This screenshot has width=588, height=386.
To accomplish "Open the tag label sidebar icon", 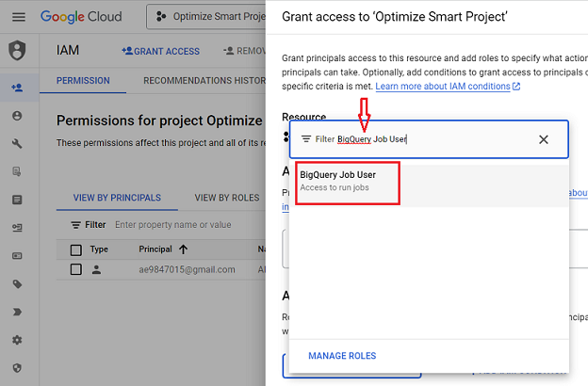I will click(x=17, y=284).
